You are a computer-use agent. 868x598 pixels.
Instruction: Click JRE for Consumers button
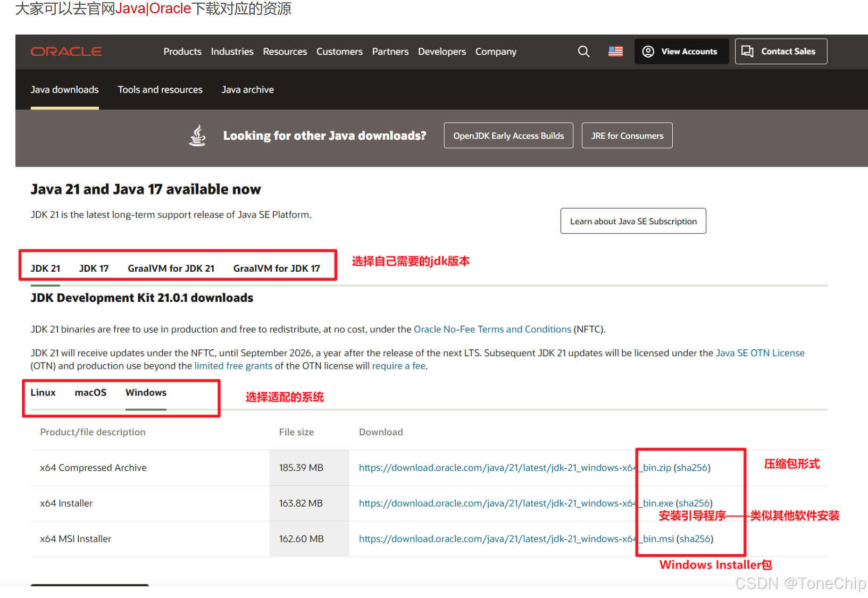(x=627, y=136)
